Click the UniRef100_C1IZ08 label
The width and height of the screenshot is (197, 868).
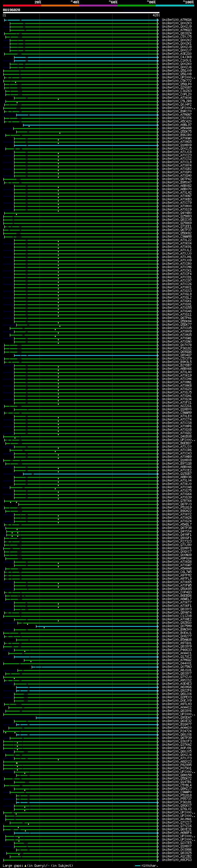coord(177,616)
